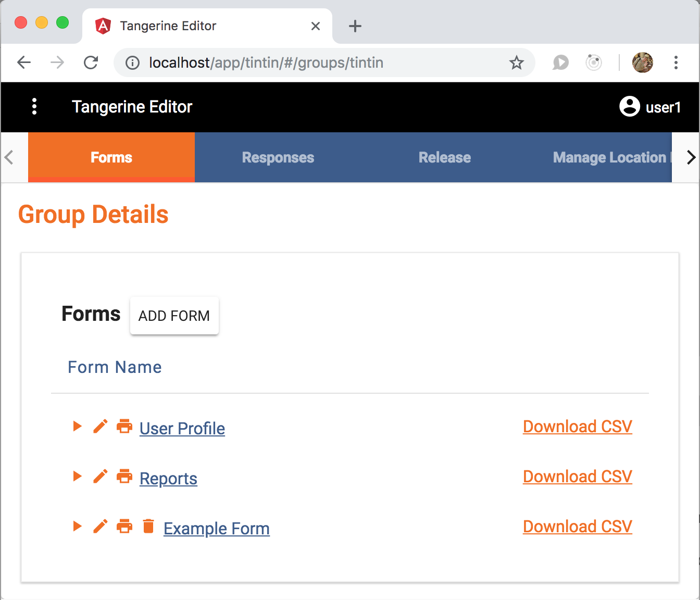Print the Reports form
This screenshot has height=600, width=700.
tap(124, 476)
